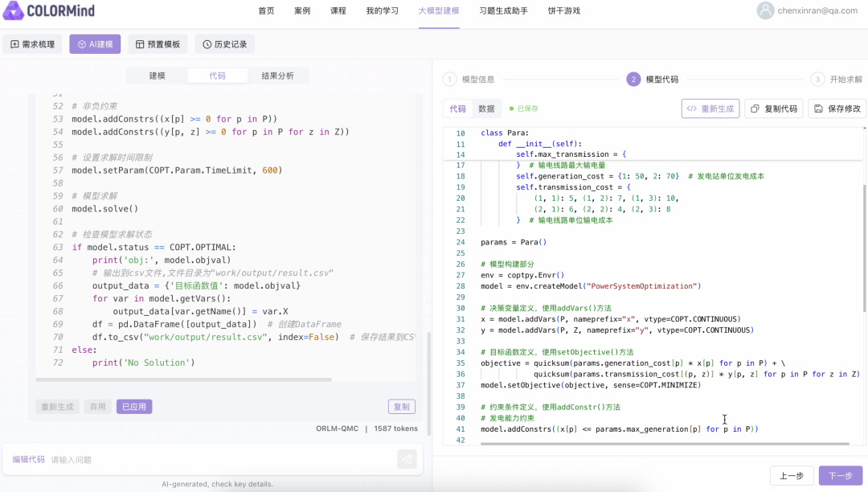Open 案例 in top navigation
This screenshot has width=868, height=492.
(302, 10)
